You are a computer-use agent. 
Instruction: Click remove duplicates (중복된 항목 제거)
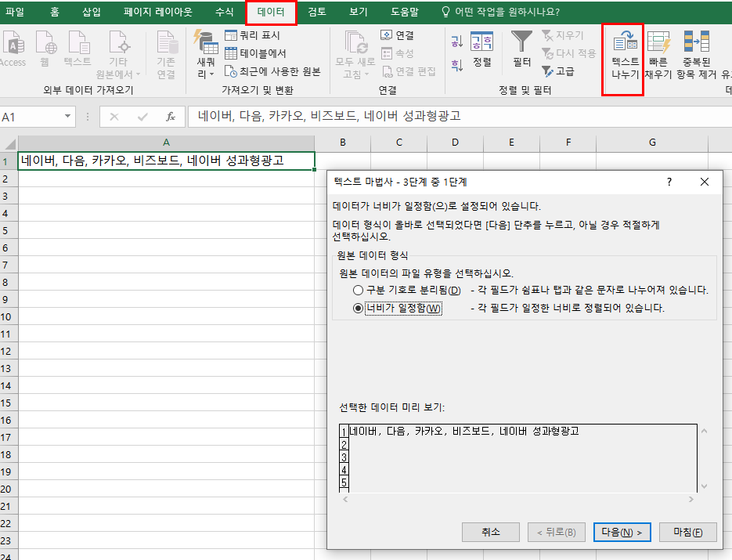click(x=696, y=55)
